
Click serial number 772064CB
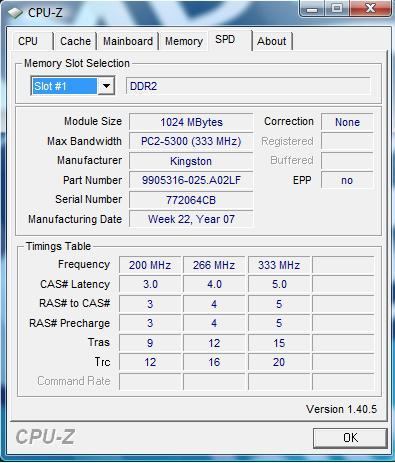coord(191,200)
